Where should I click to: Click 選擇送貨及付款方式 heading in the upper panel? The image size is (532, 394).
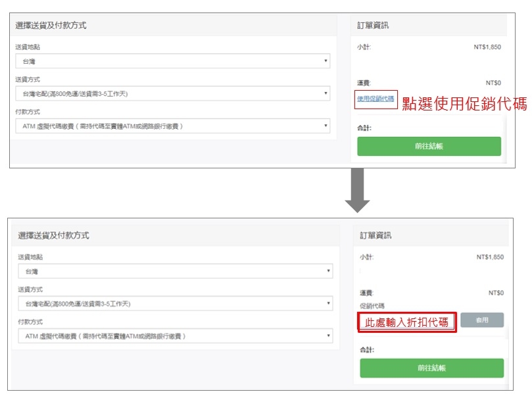tap(51, 26)
